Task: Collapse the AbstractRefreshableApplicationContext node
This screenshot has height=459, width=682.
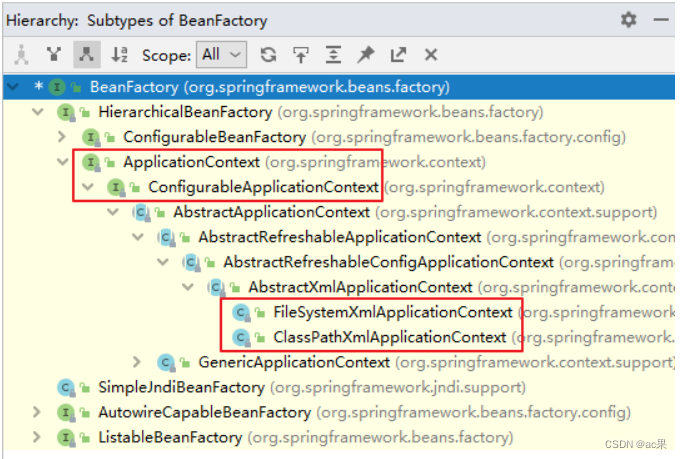Action: [138, 237]
